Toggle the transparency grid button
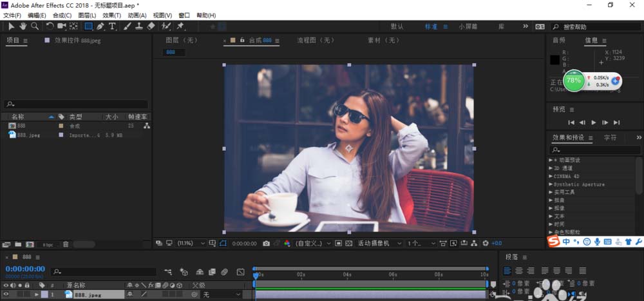The height and width of the screenshot is (301, 644). 348,244
